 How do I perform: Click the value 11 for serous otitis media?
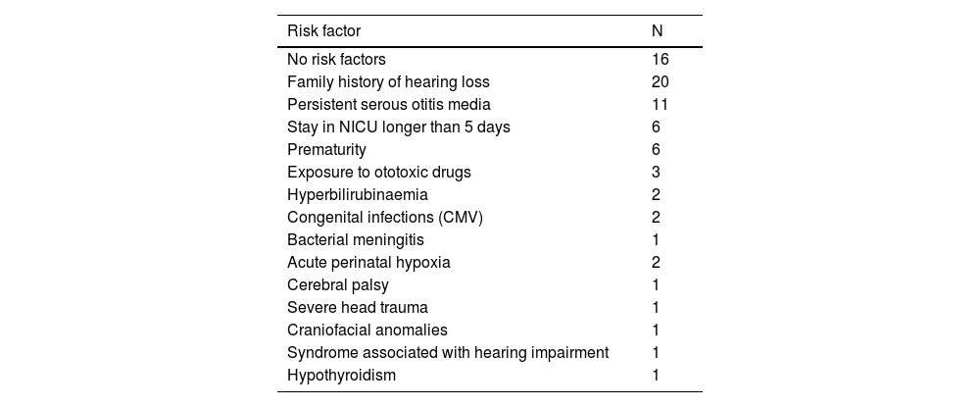661,105
